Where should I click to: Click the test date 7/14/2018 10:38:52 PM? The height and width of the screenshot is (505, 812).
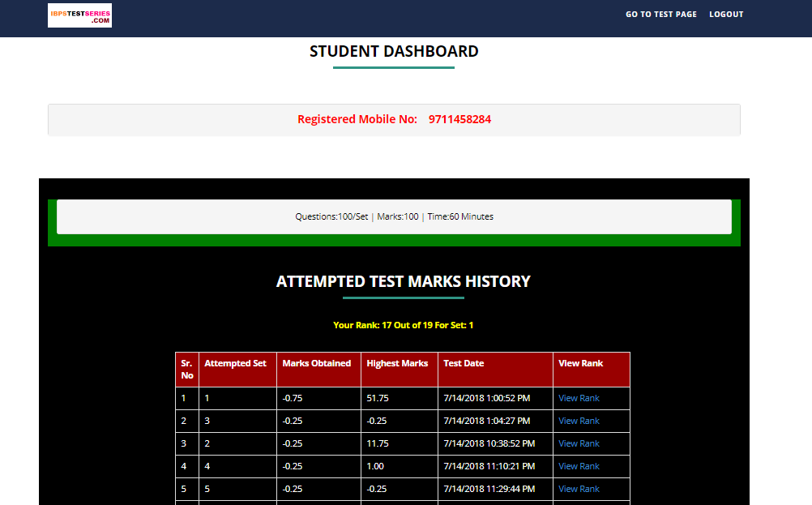coord(489,443)
